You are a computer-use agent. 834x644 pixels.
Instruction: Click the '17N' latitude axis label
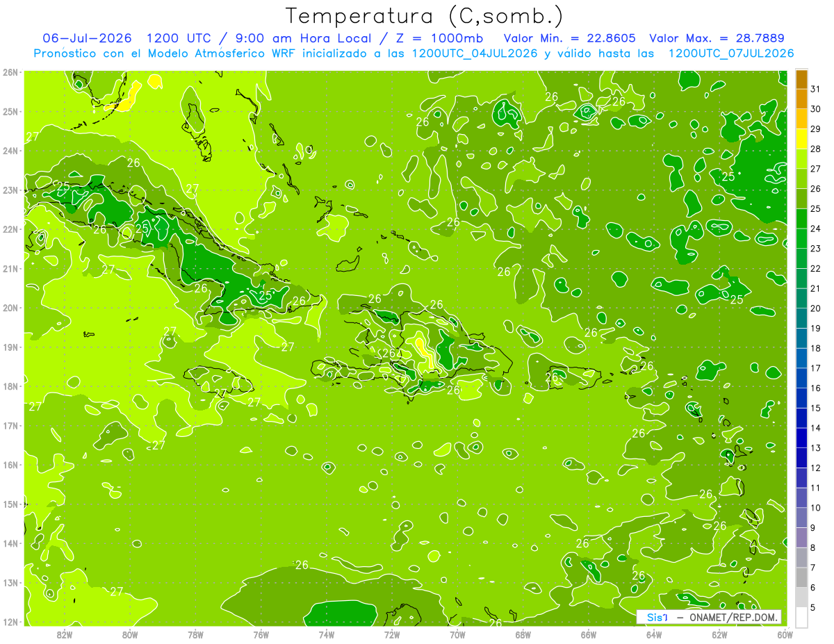point(10,425)
